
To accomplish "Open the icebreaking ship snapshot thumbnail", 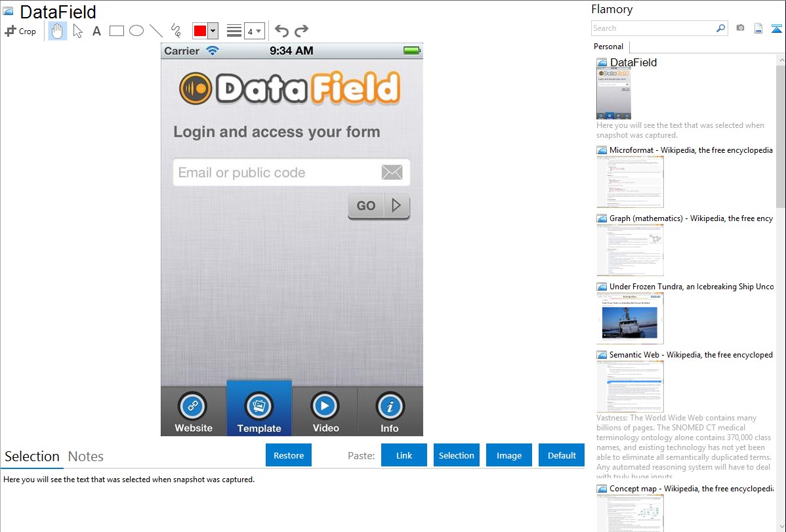I will tap(630, 318).
